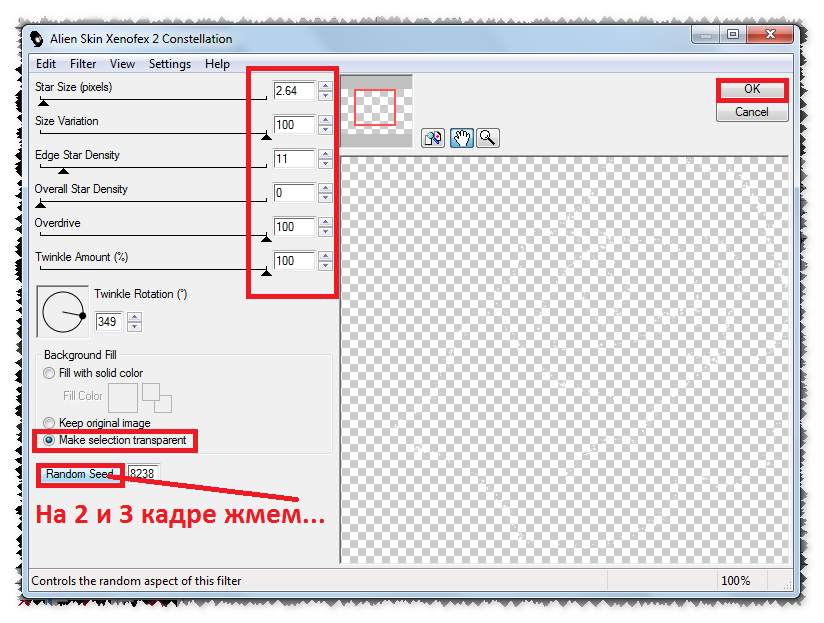Click the Size Variation slider handle
Screen dimensions: 824x623
pyautogui.click(x=266, y=137)
